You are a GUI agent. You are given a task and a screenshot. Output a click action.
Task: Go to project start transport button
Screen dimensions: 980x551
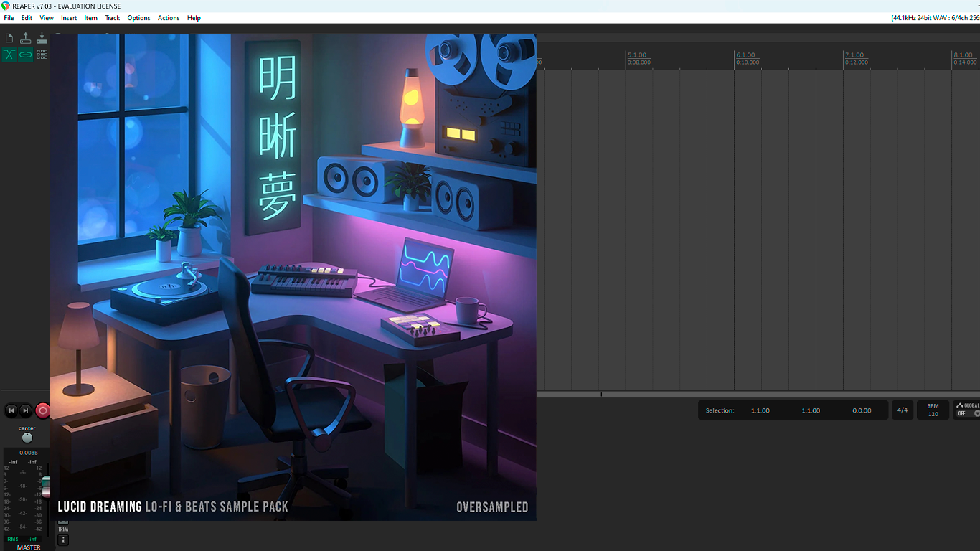[11, 410]
